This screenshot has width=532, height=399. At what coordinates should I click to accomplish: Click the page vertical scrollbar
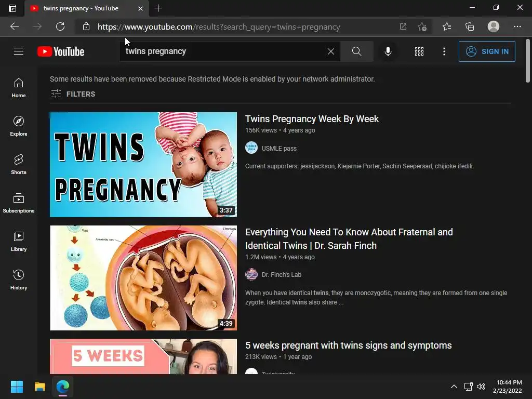[528, 60]
